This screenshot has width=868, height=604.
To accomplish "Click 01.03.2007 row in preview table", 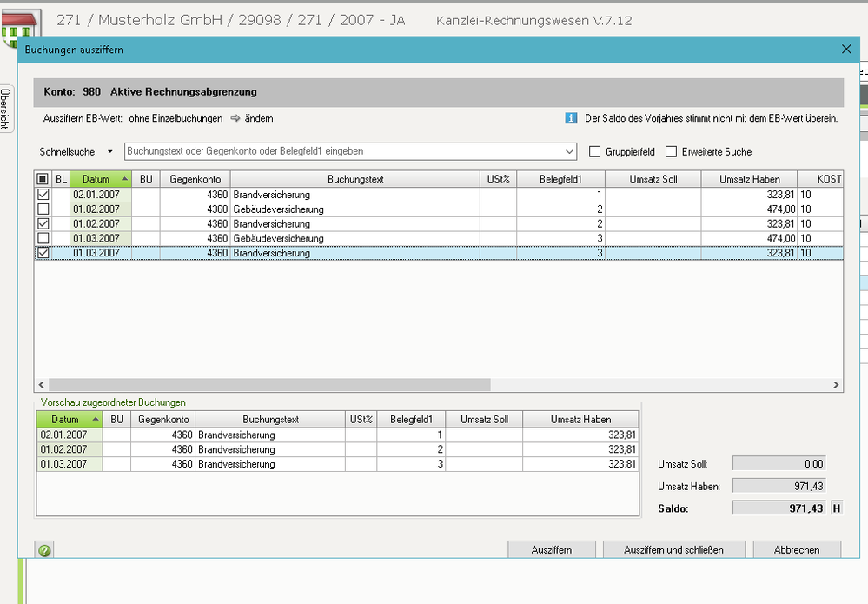I will 338,464.
